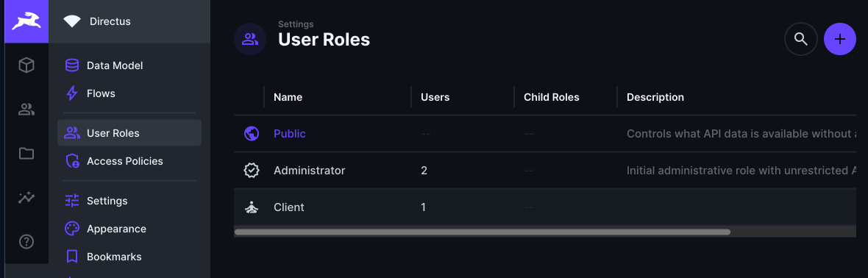Image resolution: width=868 pixels, height=278 pixels.
Task: Click the Directus project name
Action: tap(110, 21)
